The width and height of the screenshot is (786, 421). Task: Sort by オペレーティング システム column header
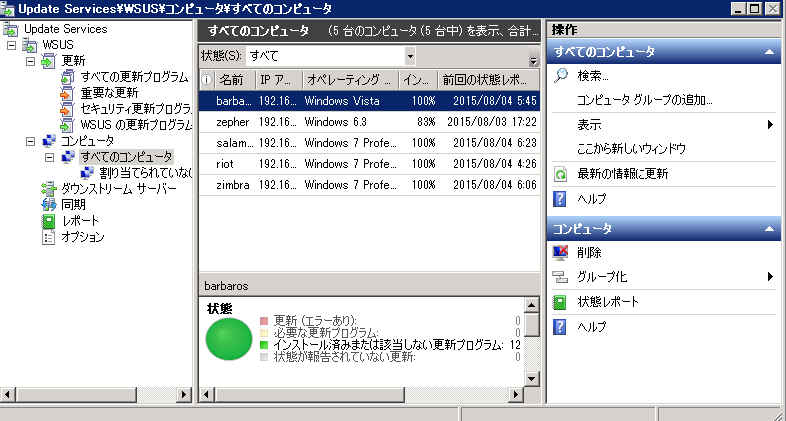350,80
